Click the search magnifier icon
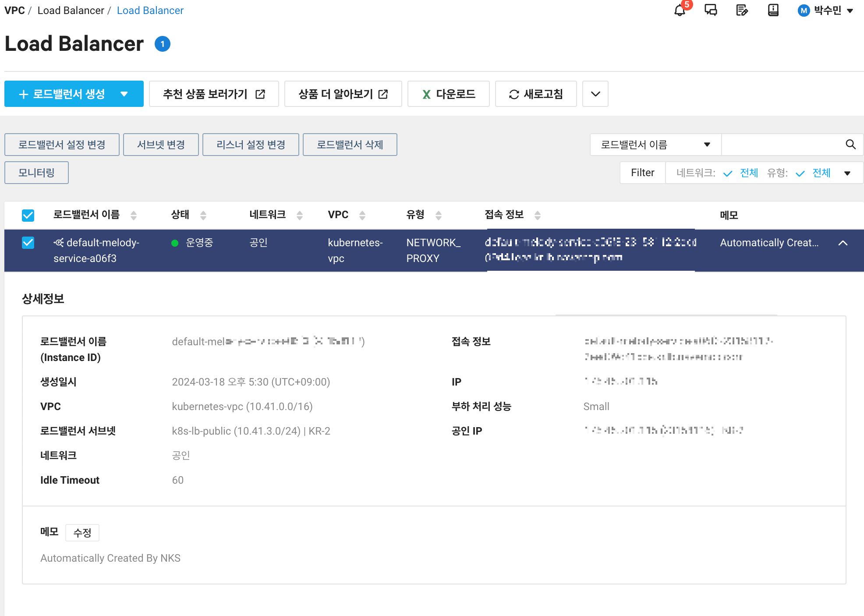This screenshot has width=864, height=616. [x=850, y=145]
